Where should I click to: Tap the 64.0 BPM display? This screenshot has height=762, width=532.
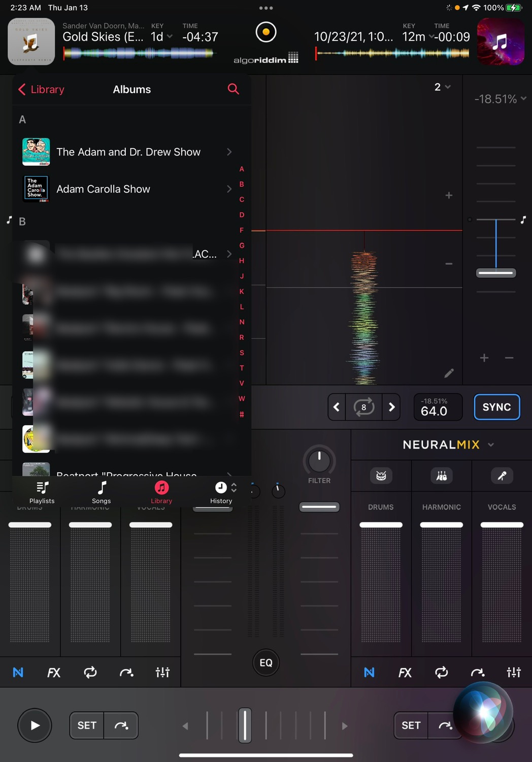point(438,407)
